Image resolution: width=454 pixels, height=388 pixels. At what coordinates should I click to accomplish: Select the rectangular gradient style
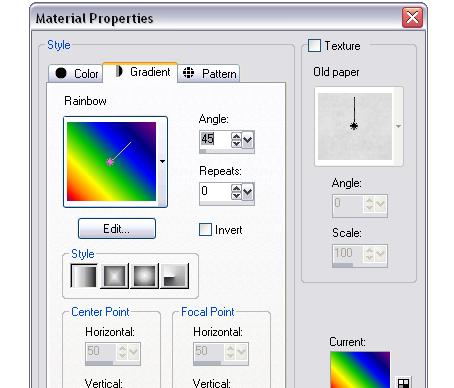pos(114,276)
